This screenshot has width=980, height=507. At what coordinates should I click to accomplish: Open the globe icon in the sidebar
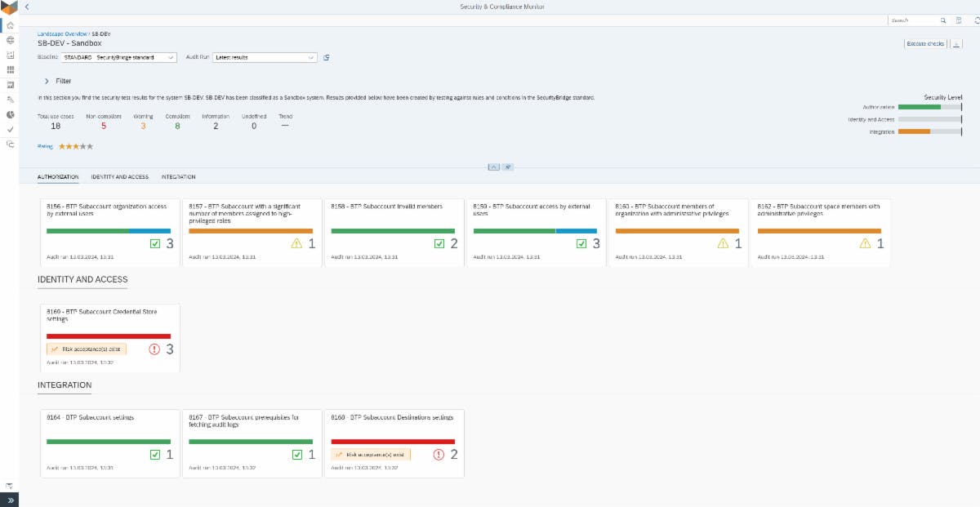[10, 40]
